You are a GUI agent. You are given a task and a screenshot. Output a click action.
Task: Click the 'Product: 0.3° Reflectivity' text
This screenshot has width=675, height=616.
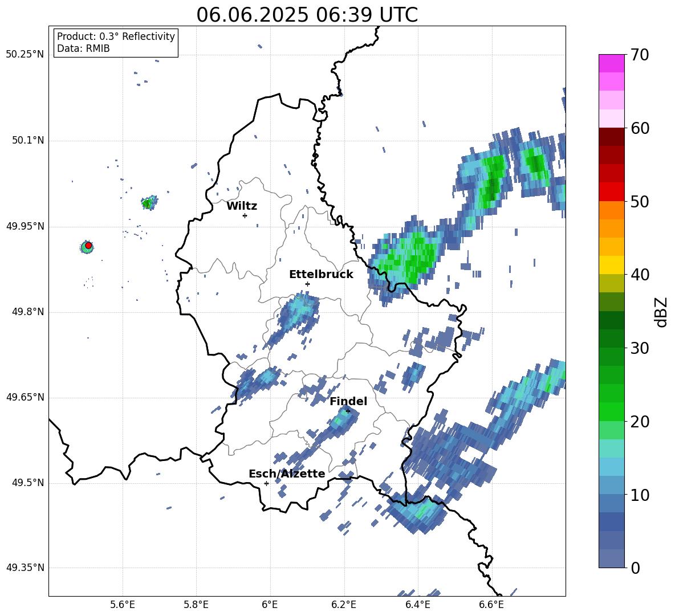click(116, 36)
